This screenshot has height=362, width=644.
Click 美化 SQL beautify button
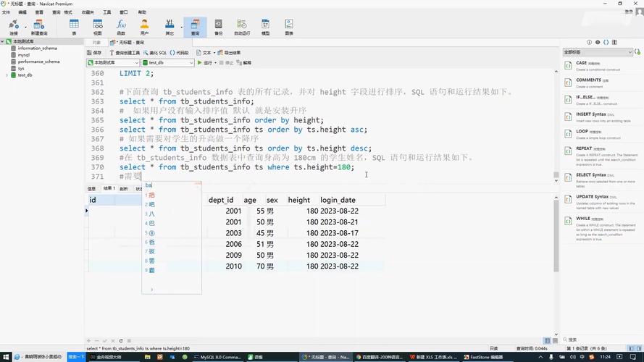(x=155, y=53)
